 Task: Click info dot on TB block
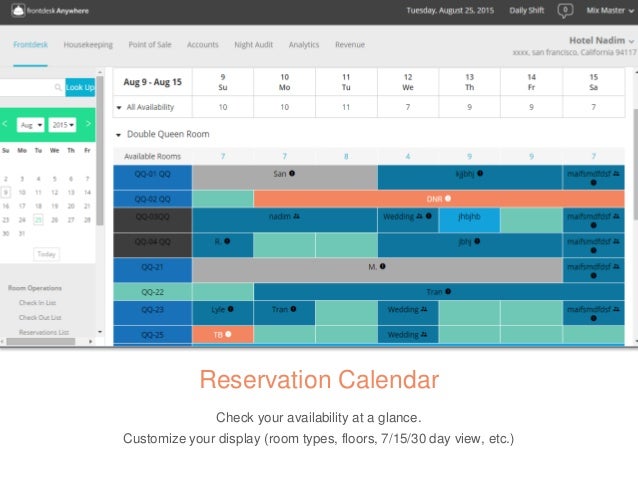[x=228, y=334]
